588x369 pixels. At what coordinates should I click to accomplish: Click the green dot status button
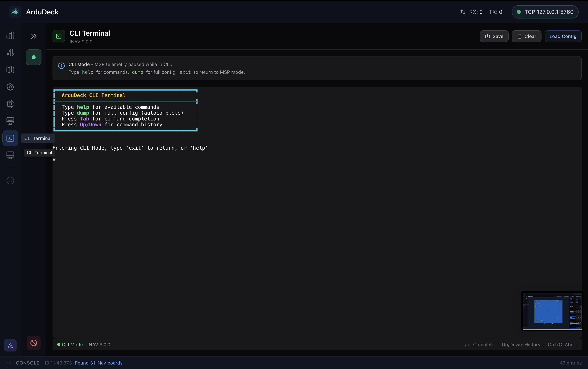(34, 57)
